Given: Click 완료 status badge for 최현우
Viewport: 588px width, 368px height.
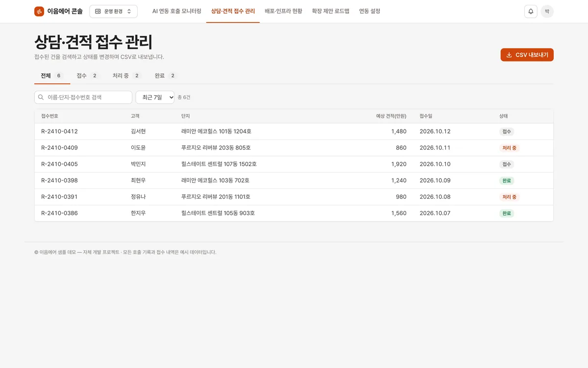Looking at the screenshot, I should point(507,181).
